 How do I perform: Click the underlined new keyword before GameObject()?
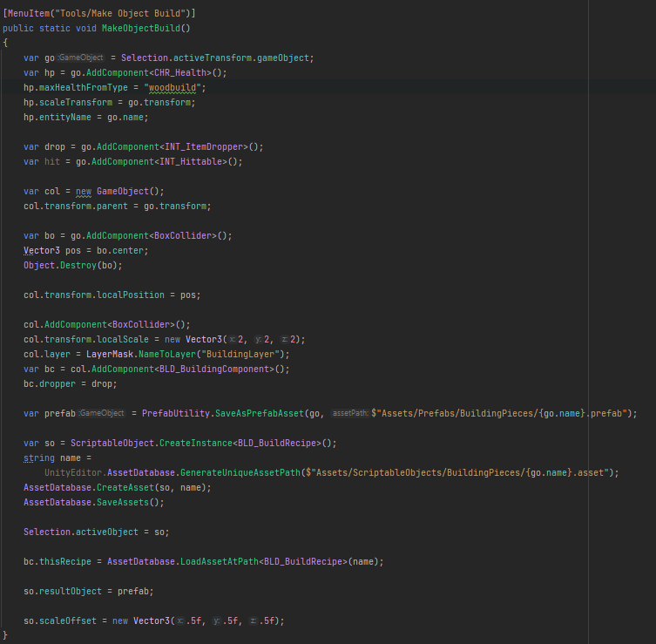pyautogui.click(x=84, y=191)
